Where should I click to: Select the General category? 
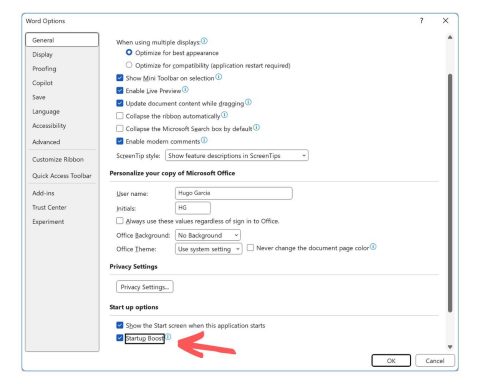62,40
